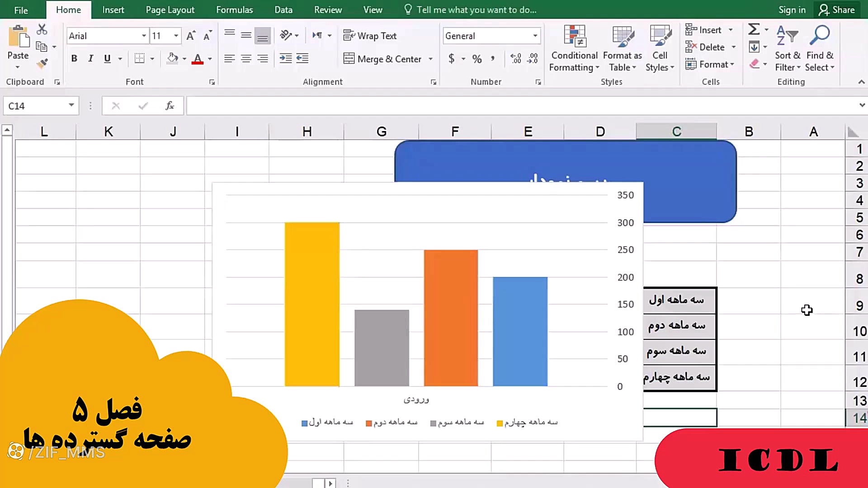
Task: Open Conditional Formatting menu
Action: (x=575, y=49)
